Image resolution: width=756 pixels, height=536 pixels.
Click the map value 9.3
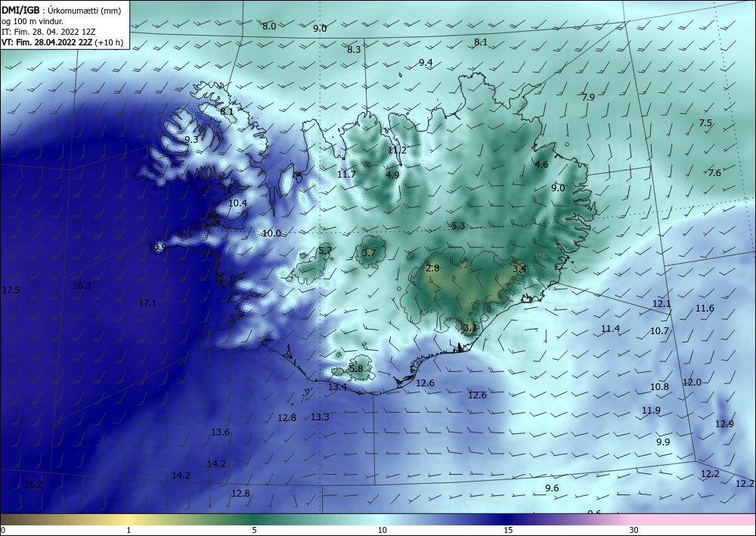191,139
